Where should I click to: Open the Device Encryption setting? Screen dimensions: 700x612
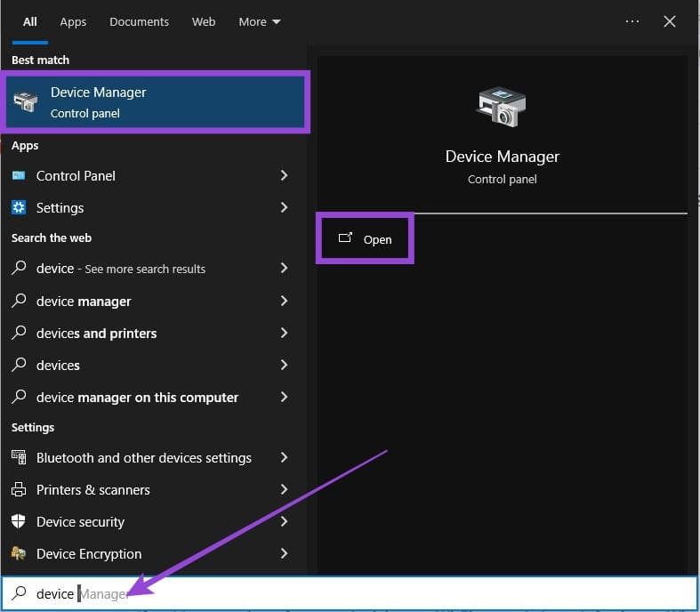click(x=154, y=553)
